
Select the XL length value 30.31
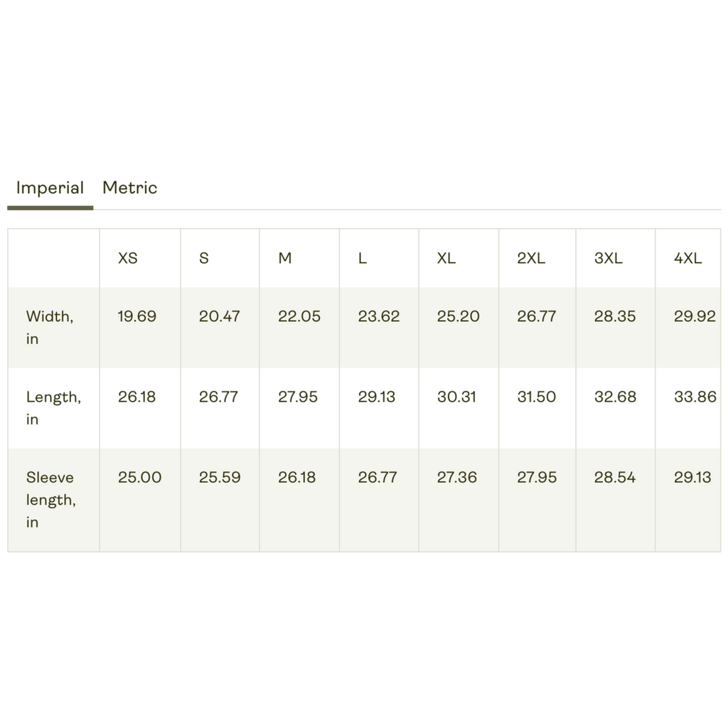456,397
